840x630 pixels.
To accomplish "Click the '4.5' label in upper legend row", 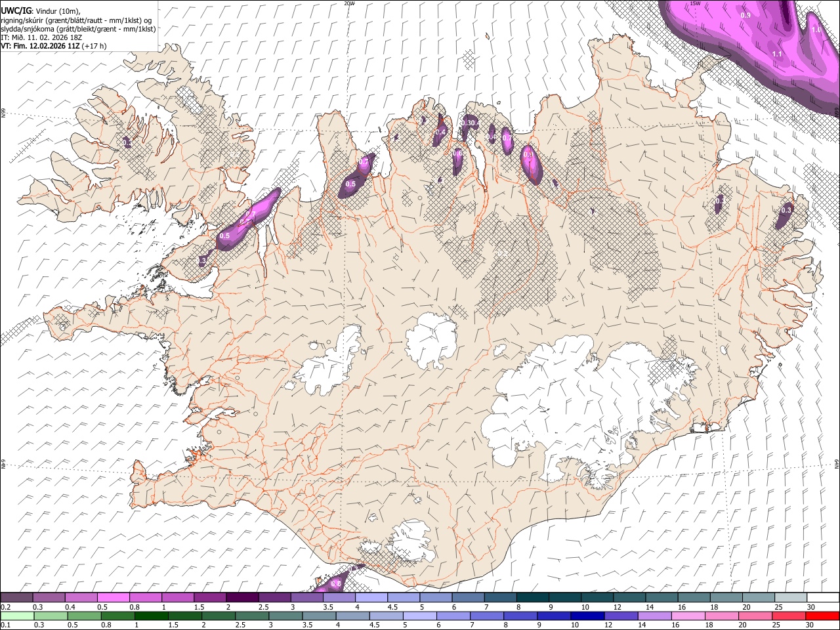I will [392, 607].
